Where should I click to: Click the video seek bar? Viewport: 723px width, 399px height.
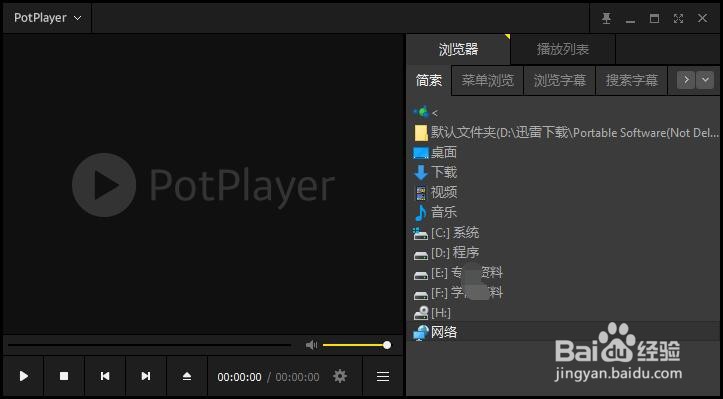(x=149, y=345)
